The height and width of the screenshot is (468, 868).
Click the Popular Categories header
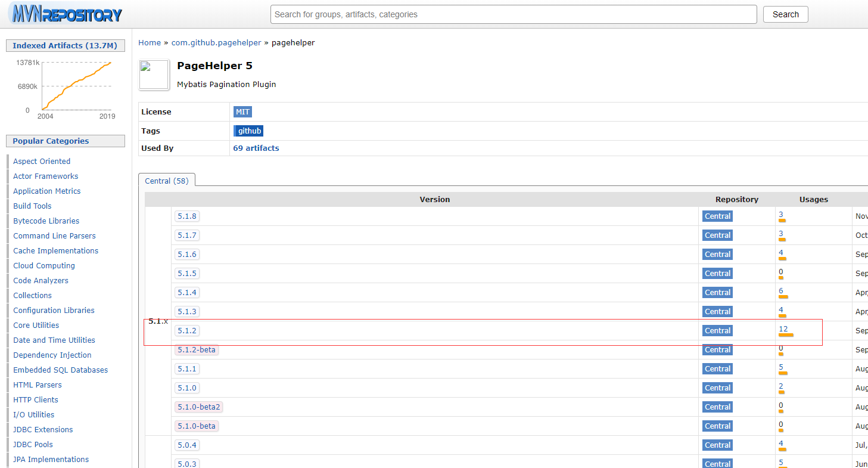click(65, 141)
